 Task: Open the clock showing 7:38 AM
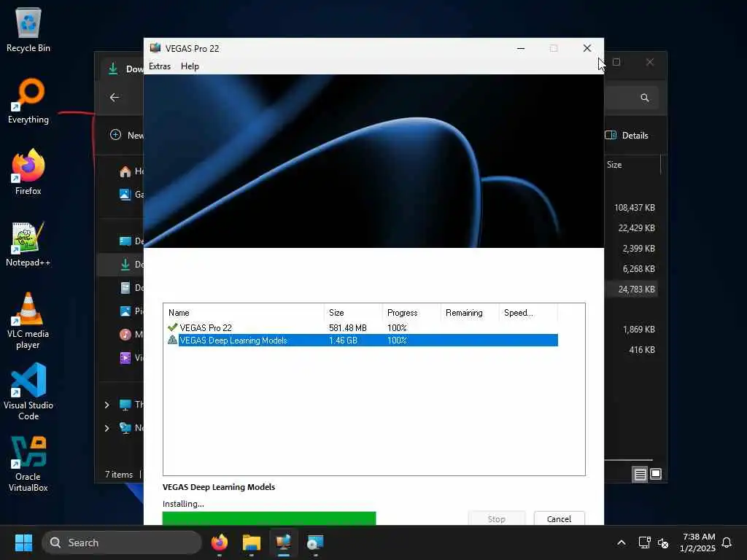click(x=698, y=542)
